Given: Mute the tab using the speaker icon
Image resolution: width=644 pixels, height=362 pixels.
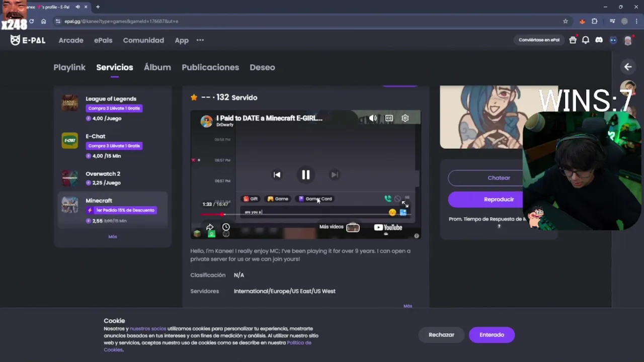Looking at the screenshot, I should coord(77,7).
